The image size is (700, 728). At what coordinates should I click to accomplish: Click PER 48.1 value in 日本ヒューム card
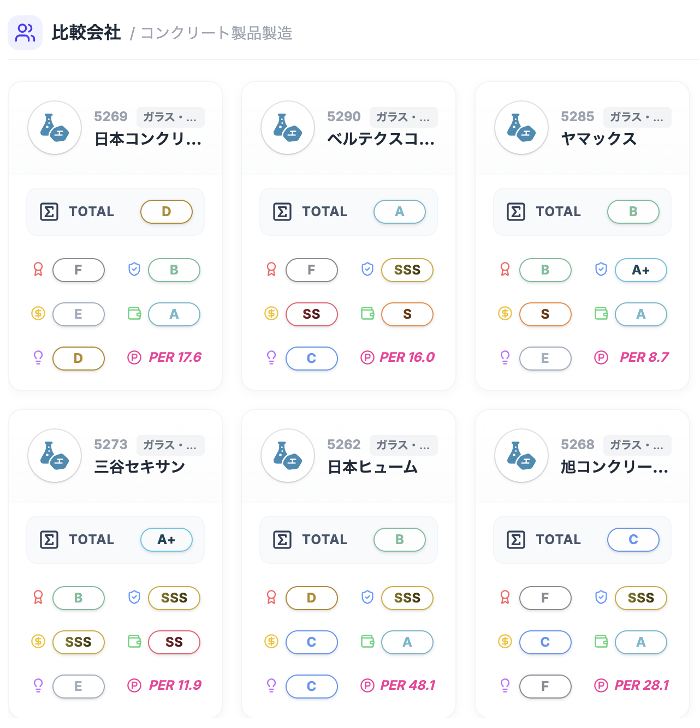click(x=407, y=685)
